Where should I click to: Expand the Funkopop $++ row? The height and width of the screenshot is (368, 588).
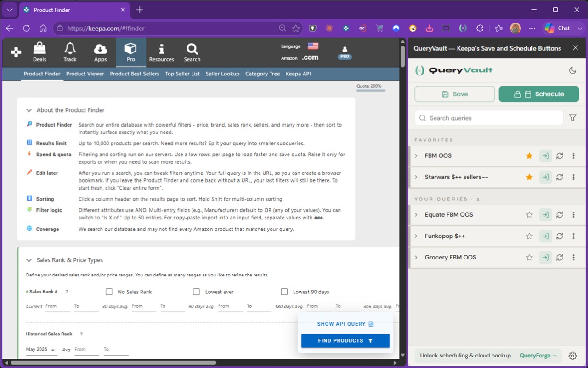point(416,236)
